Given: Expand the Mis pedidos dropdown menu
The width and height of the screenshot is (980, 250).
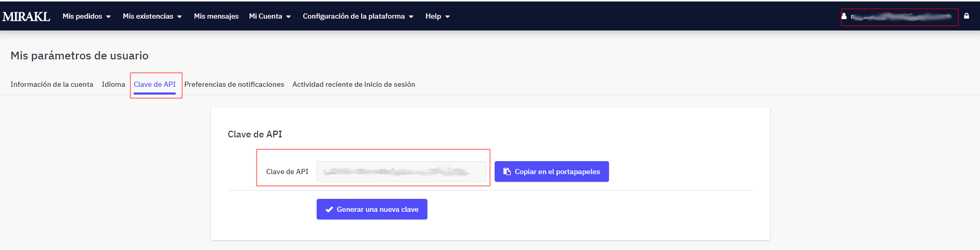Looking at the screenshot, I should pyautogui.click(x=86, y=17).
